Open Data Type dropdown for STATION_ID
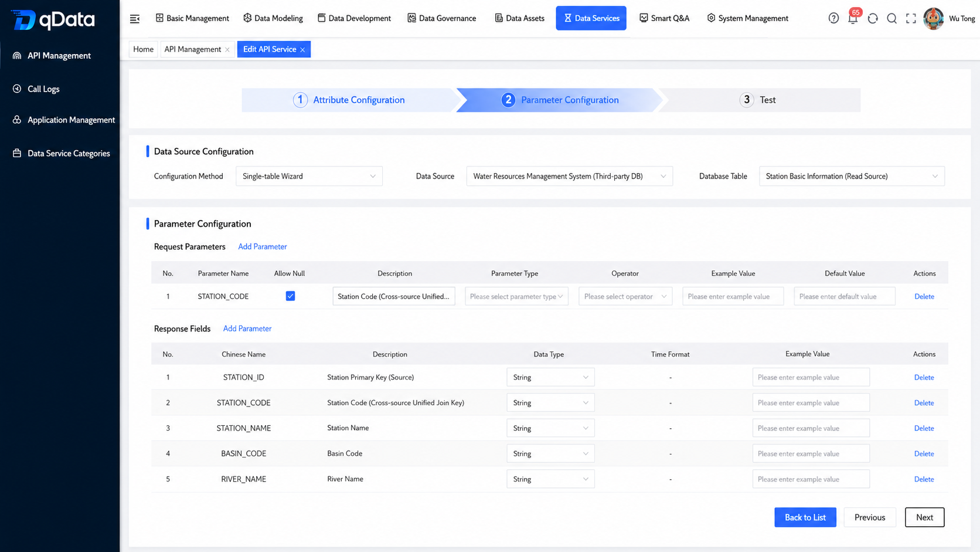The image size is (980, 552). click(x=550, y=377)
